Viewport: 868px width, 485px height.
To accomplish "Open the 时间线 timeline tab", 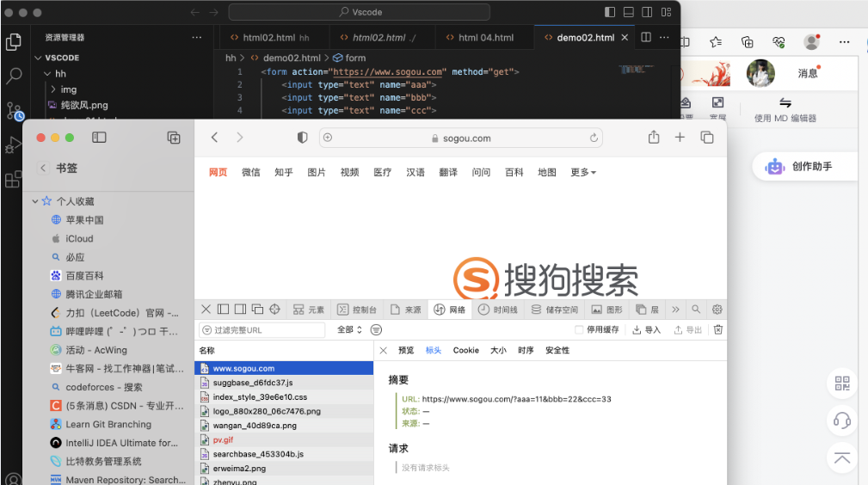I will pyautogui.click(x=498, y=310).
